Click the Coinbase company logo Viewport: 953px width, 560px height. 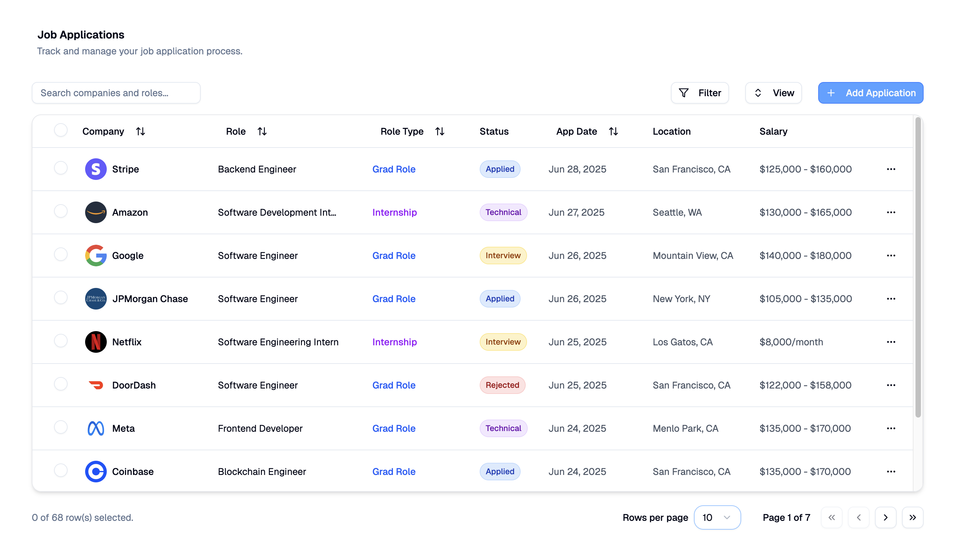click(96, 472)
